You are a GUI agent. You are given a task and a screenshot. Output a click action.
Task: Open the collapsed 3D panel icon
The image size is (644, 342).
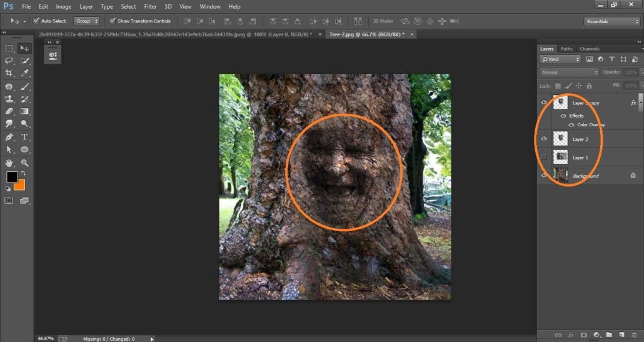point(53,56)
